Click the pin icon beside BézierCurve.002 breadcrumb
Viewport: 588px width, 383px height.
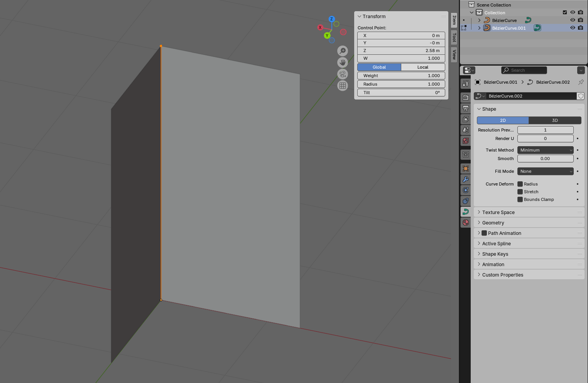581,82
